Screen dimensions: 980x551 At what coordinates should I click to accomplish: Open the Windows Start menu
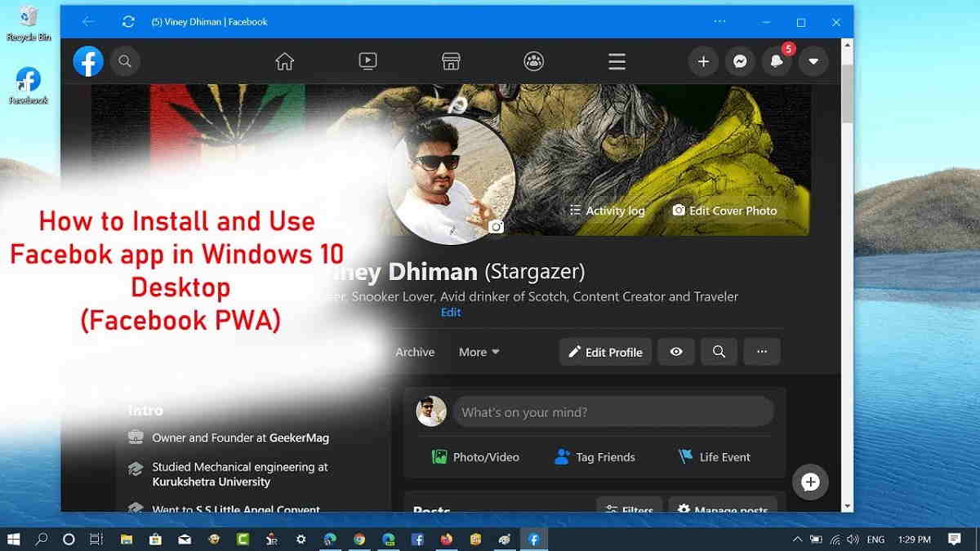[x=14, y=539]
